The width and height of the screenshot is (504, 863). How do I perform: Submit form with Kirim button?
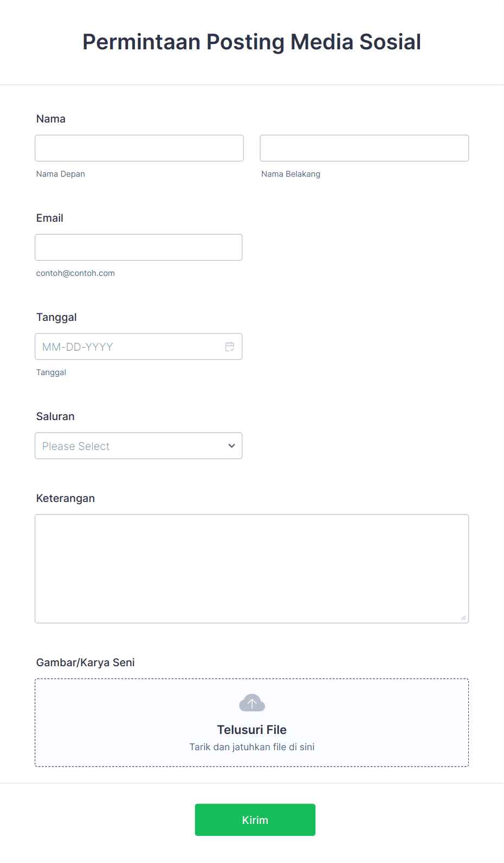(x=255, y=820)
